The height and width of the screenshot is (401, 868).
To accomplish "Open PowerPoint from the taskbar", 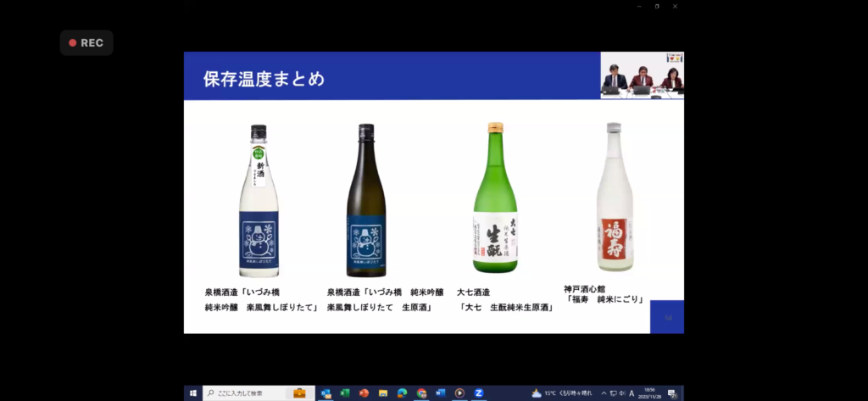I will pyautogui.click(x=364, y=393).
